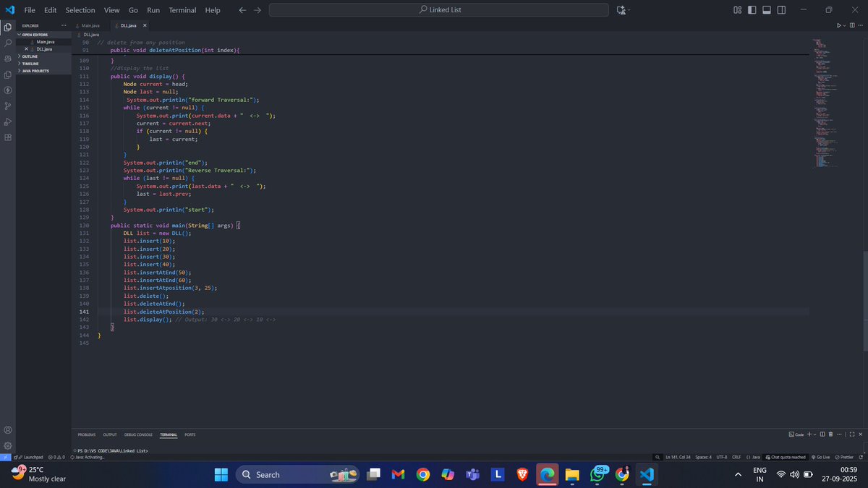Maximize the panel size
This screenshot has height=488, width=868.
pos(852,435)
